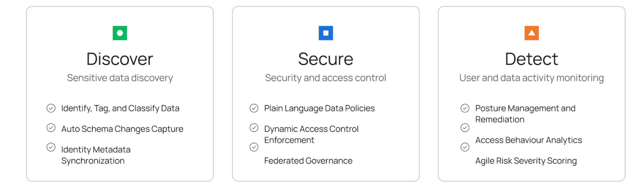644x189 pixels.
Task: Click Auto Schema Changes Capture text
Action: (122, 129)
